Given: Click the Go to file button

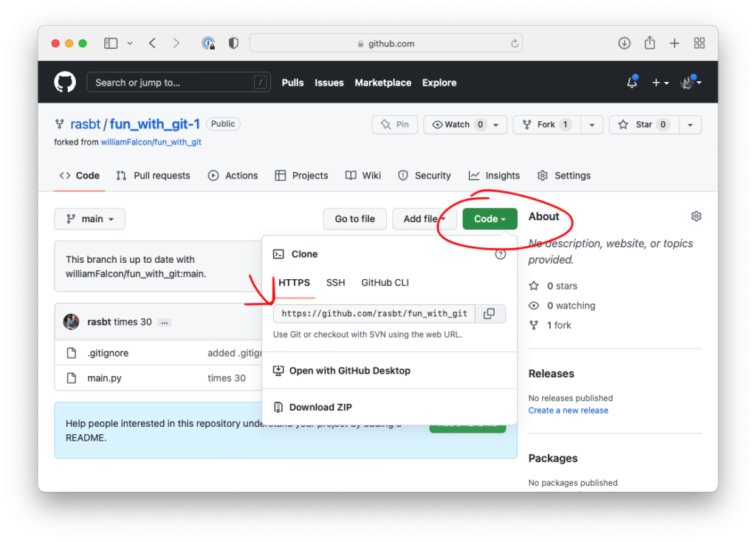Looking at the screenshot, I should pos(354,219).
